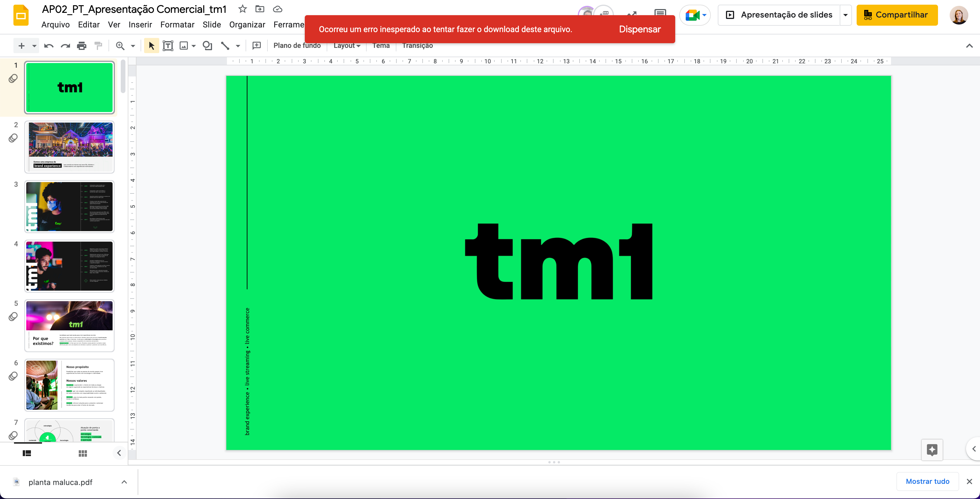Select the Text insert tool
Viewport: 980px width, 499px height.
[x=167, y=46]
